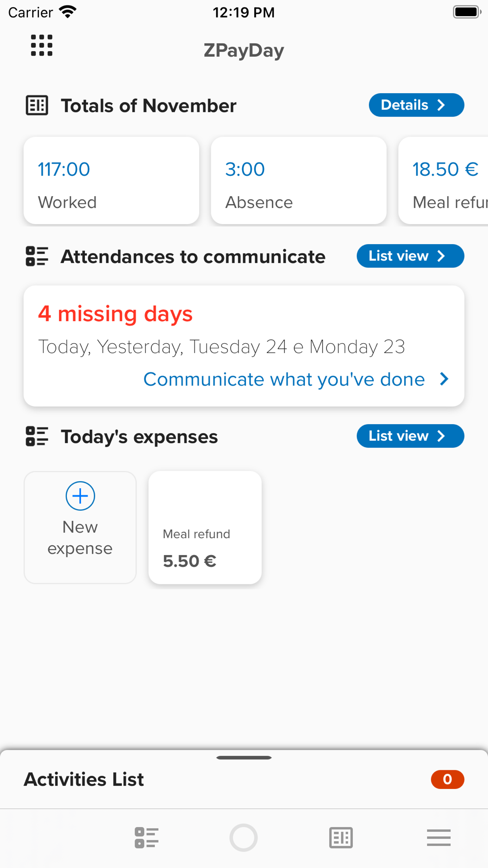Open List view for attendances
This screenshot has width=488, height=868.
pos(410,256)
